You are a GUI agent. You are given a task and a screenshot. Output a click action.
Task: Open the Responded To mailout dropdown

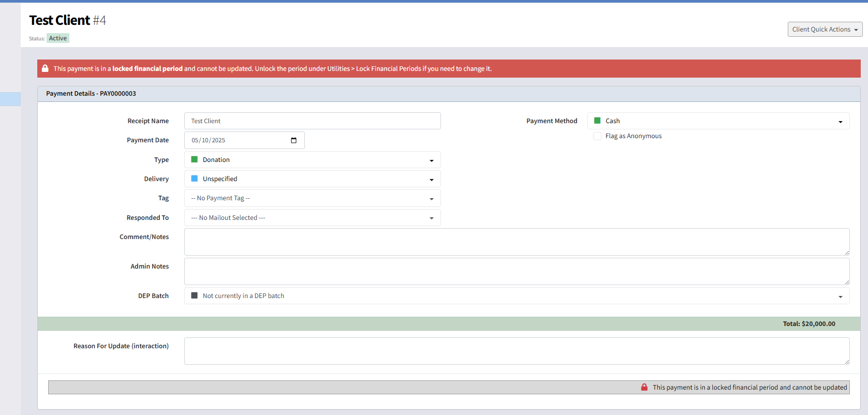[x=313, y=218]
